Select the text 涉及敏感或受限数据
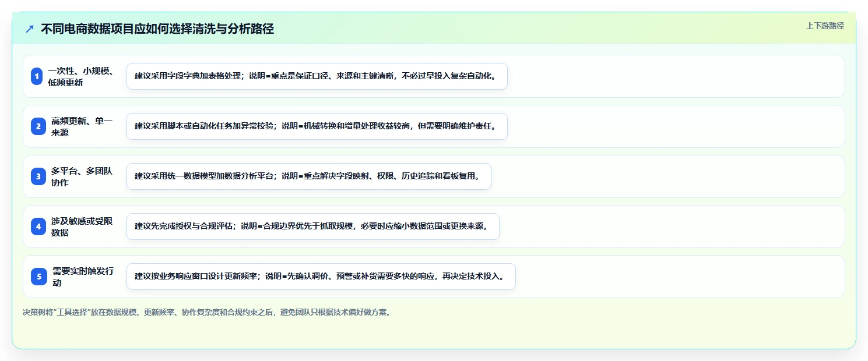Screen dimensions: 868x361 click(82, 226)
